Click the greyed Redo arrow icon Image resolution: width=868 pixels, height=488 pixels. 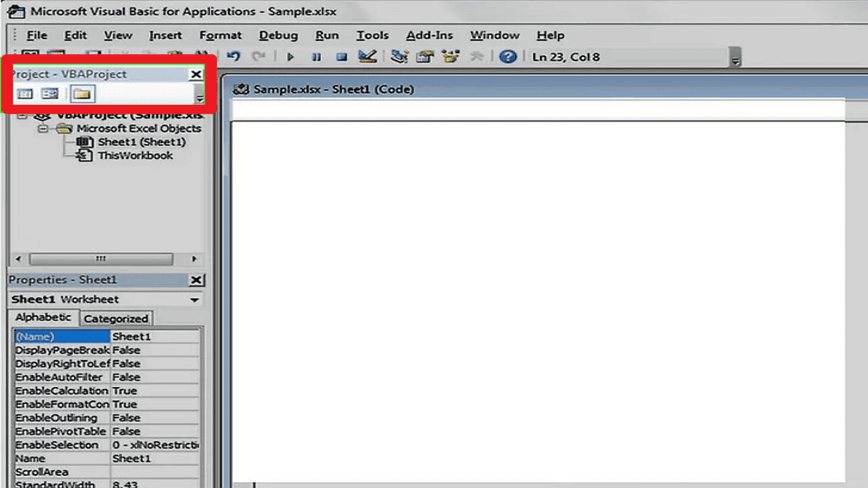coord(258,57)
